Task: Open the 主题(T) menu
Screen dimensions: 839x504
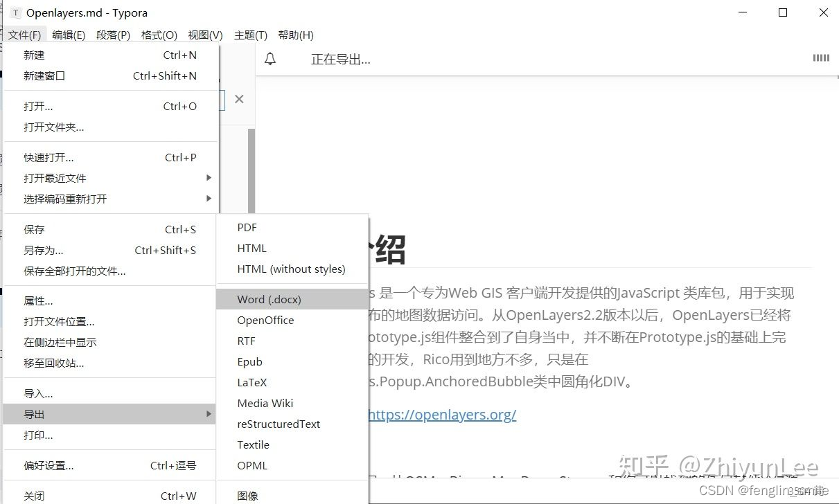Action: tap(251, 35)
